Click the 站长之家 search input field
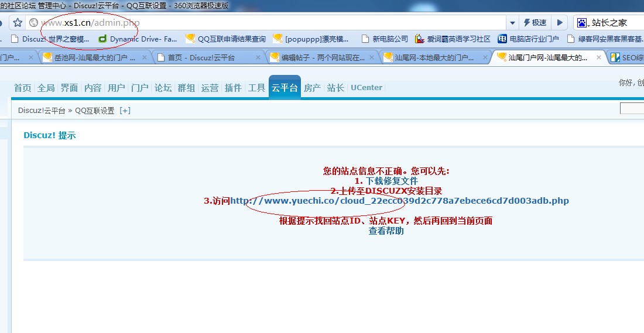 617,23
